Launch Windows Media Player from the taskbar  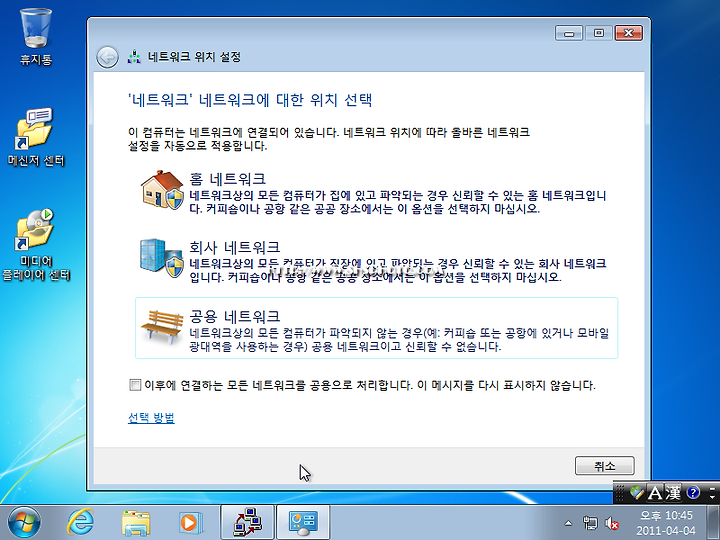coord(190,523)
